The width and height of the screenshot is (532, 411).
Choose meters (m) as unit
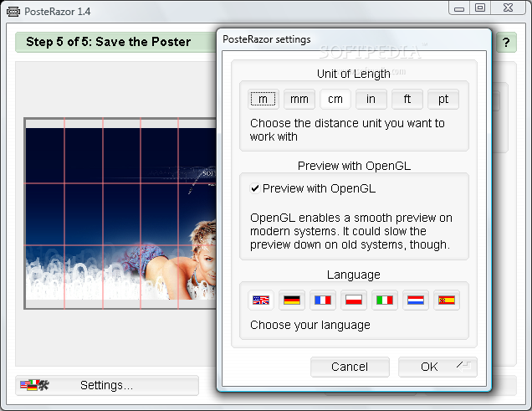(263, 99)
